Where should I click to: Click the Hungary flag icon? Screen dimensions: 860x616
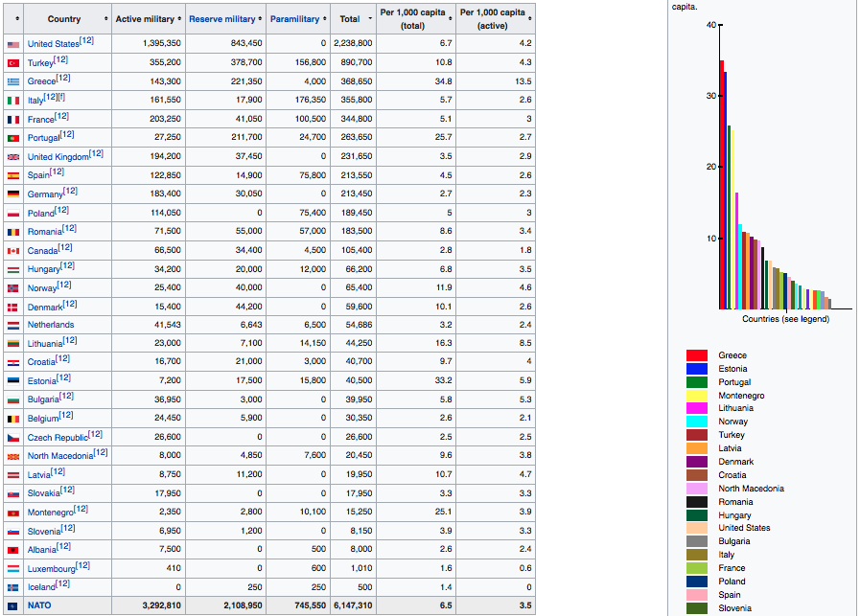[x=13, y=269]
